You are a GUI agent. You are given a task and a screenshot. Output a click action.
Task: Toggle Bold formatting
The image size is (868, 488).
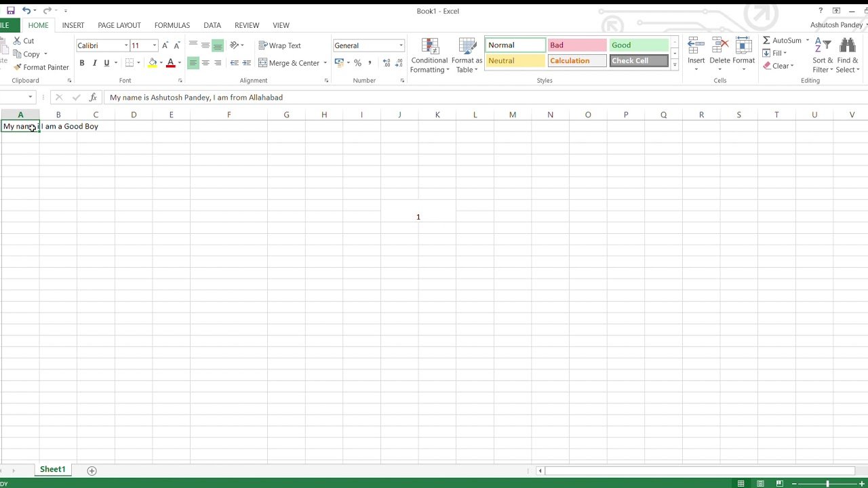coord(82,63)
